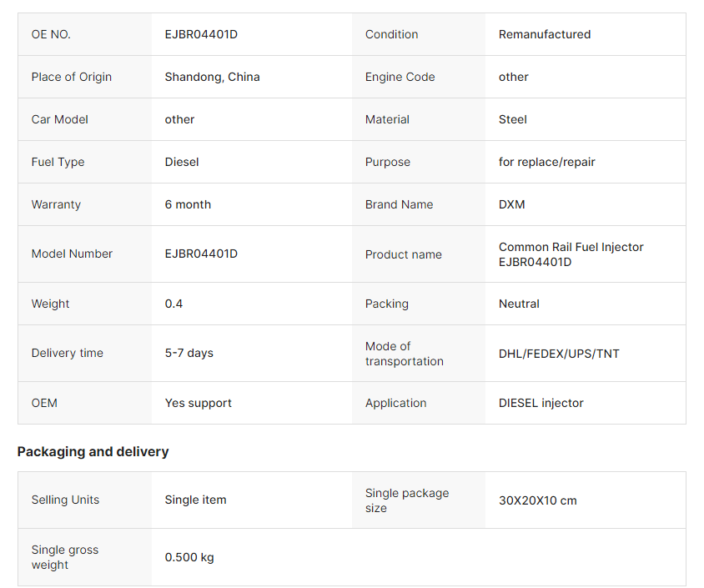Select the Neutral packing value

[x=519, y=304]
